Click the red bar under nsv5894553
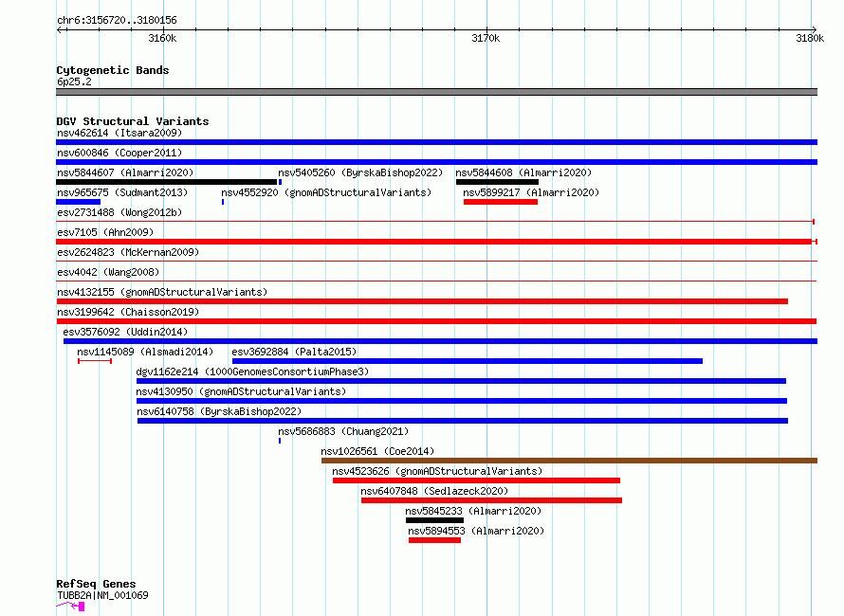This screenshot has width=844, height=616. click(435, 540)
